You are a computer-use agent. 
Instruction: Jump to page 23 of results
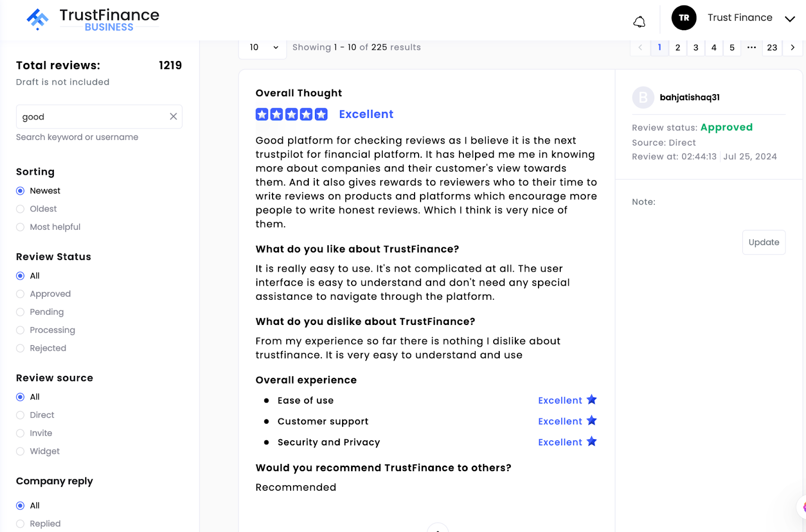(772, 47)
